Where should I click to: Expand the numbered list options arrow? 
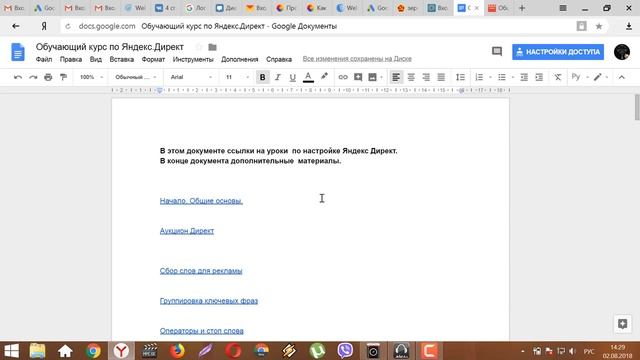coord(490,77)
